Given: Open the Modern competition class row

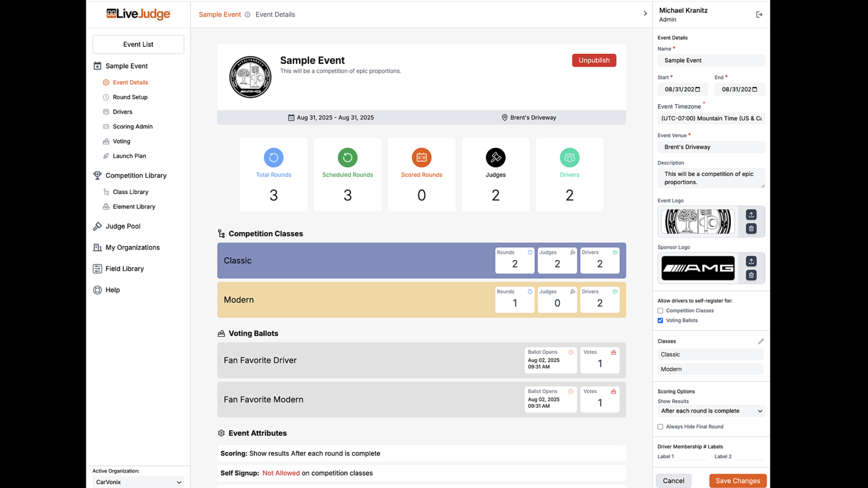Looking at the screenshot, I should tap(421, 300).
